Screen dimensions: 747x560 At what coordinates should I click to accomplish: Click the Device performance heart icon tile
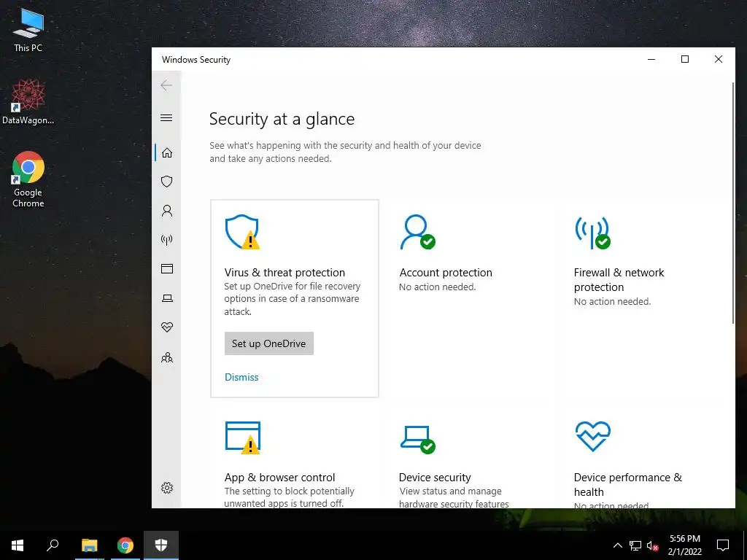[592, 436]
